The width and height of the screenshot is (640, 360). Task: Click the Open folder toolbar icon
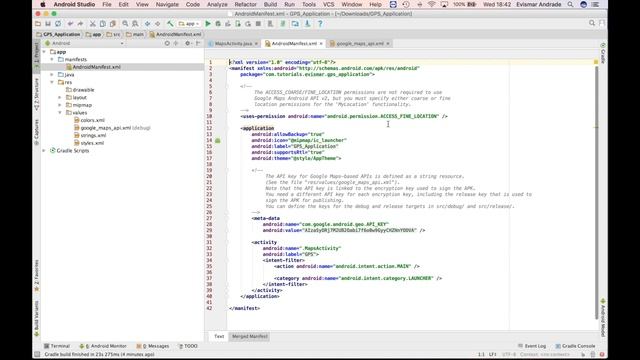tap(38, 24)
